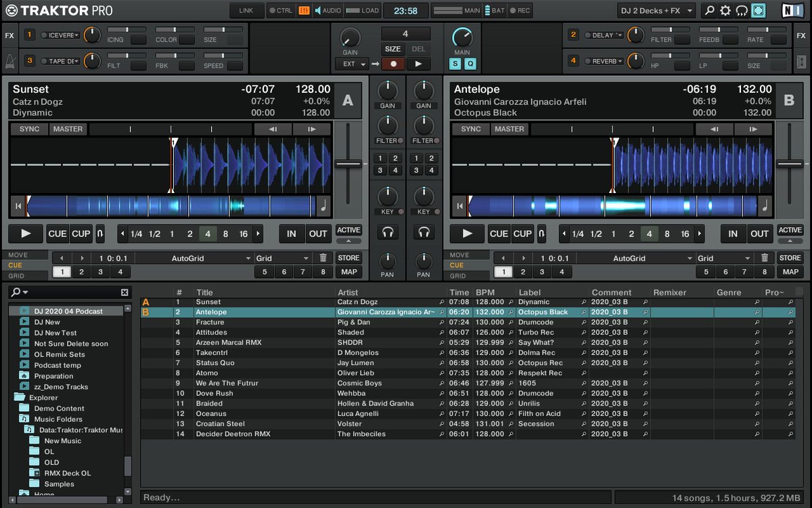This screenshot has height=508, width=812.
Task: Toggle the S snap button
Action: pyautogui.click(x=455, y=64)
